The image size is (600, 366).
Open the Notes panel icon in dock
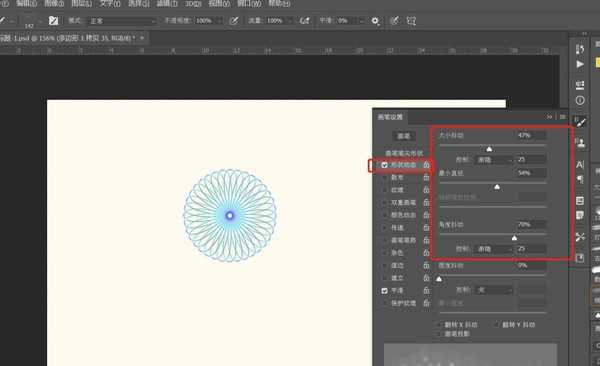(580, 215)
